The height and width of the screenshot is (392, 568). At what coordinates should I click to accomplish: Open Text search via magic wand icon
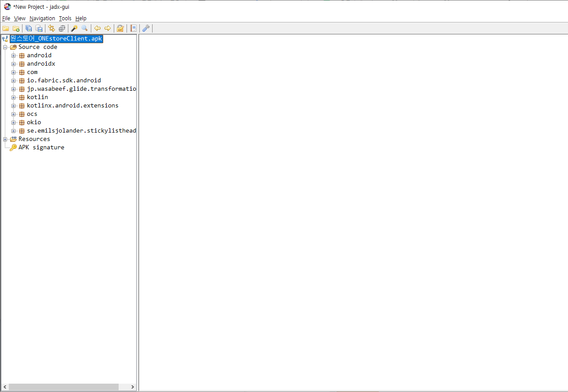[x=75, y=28]
